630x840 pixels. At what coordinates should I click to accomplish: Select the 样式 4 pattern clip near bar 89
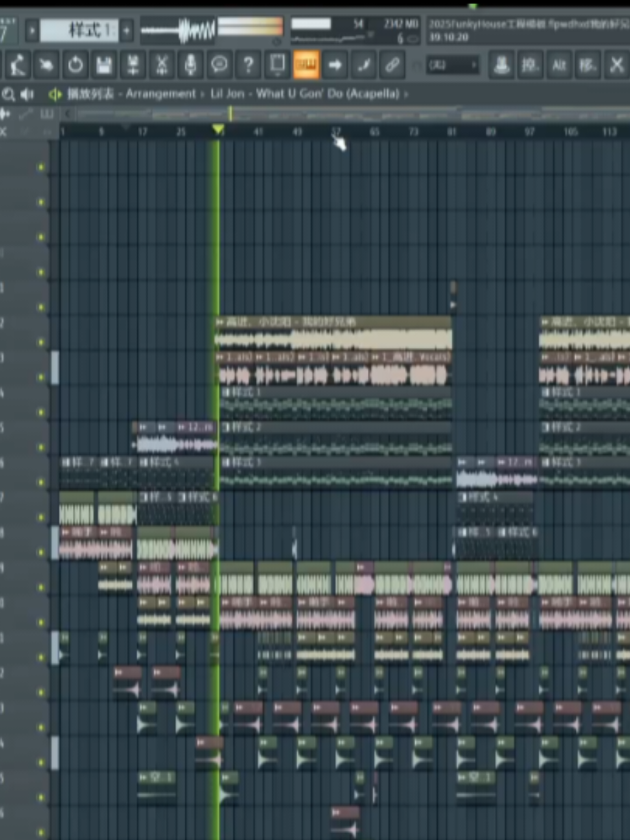click(x=495, y=508)
